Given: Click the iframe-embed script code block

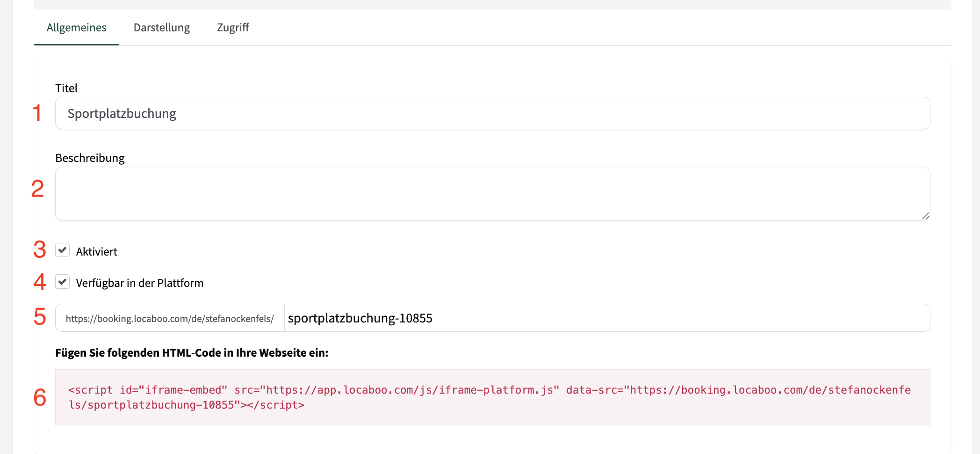Looking at the screenshot, I should (492, 397).
